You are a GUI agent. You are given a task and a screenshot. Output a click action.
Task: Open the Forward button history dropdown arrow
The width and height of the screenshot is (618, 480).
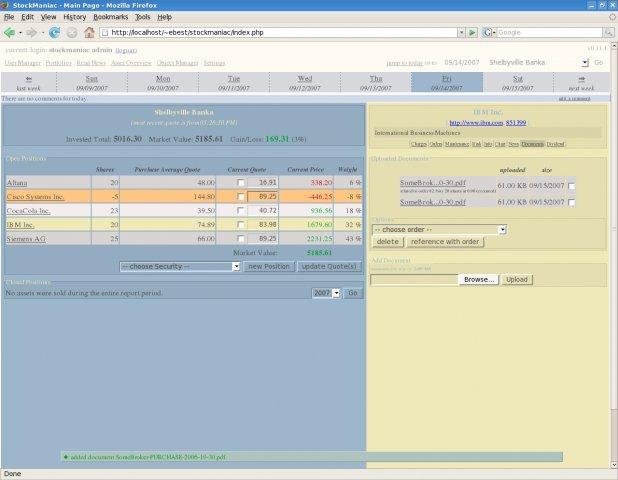coord(42,33)
